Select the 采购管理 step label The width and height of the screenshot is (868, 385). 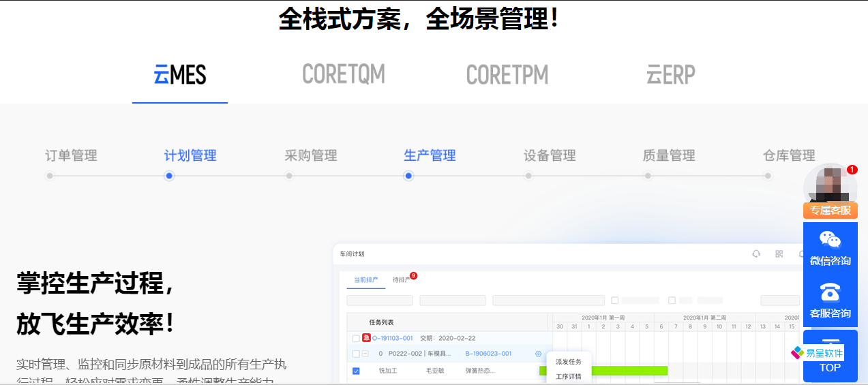[311, 155]
